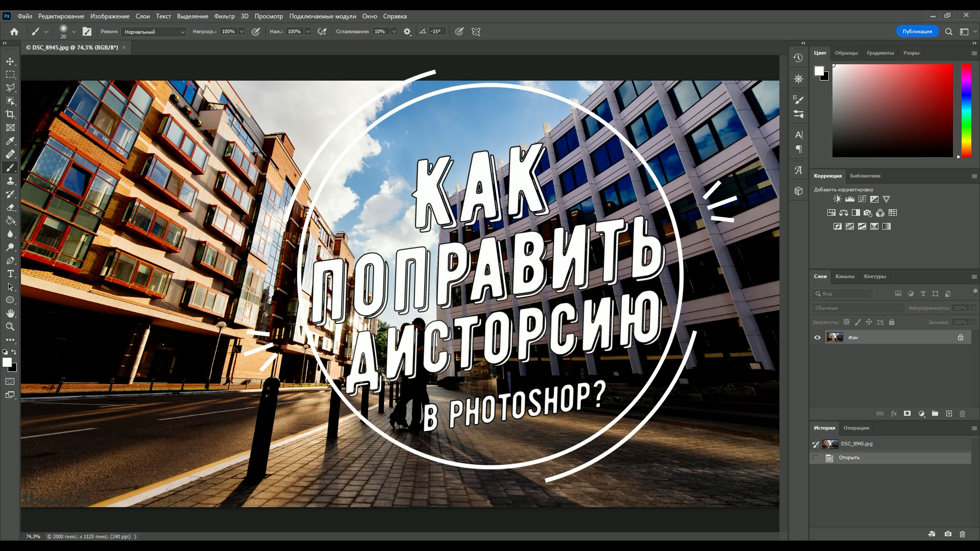This screenshot has height=551, width=980.
Task: Click the rainbow hue slider strip
Action: pyautogui.click(x=966, y=110)
